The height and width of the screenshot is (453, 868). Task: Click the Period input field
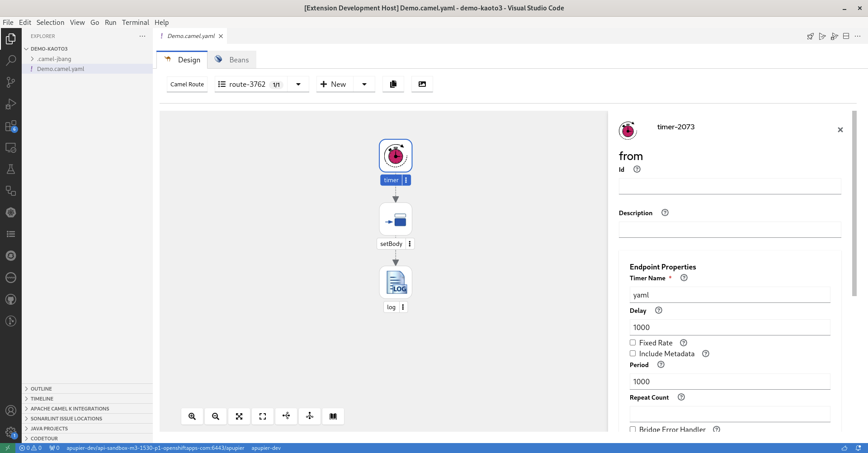[730, 382]
